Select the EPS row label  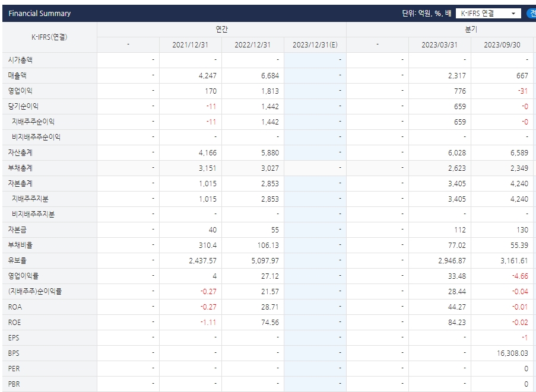14,337
